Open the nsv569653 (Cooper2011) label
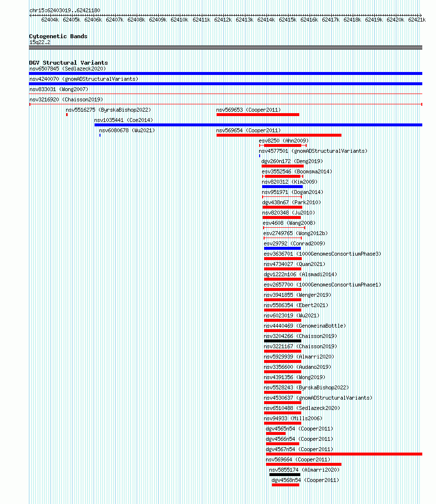The height and width of the screenshot is (504, 436). tap(248, 110)
